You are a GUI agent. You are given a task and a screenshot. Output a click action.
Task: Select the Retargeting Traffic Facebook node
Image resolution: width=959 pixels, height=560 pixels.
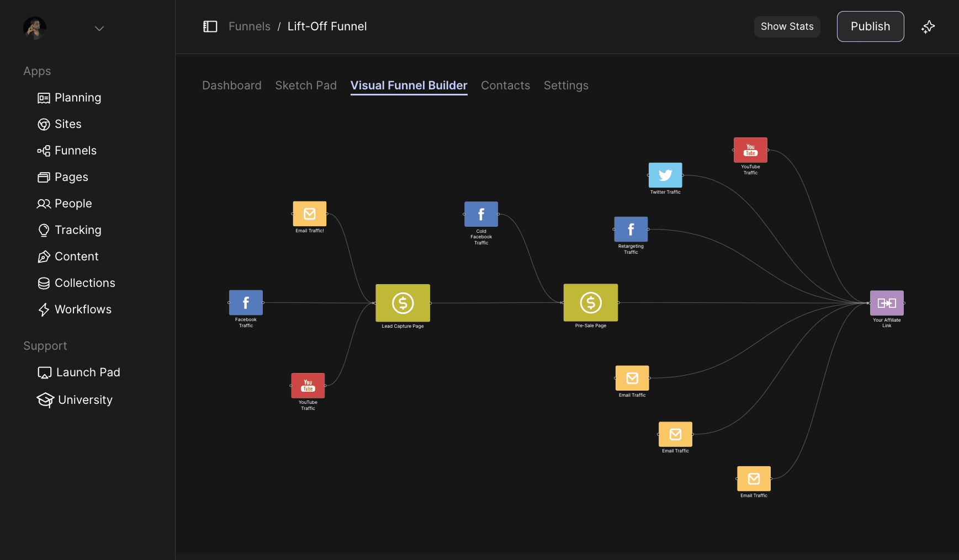click(x=630, y=229)
